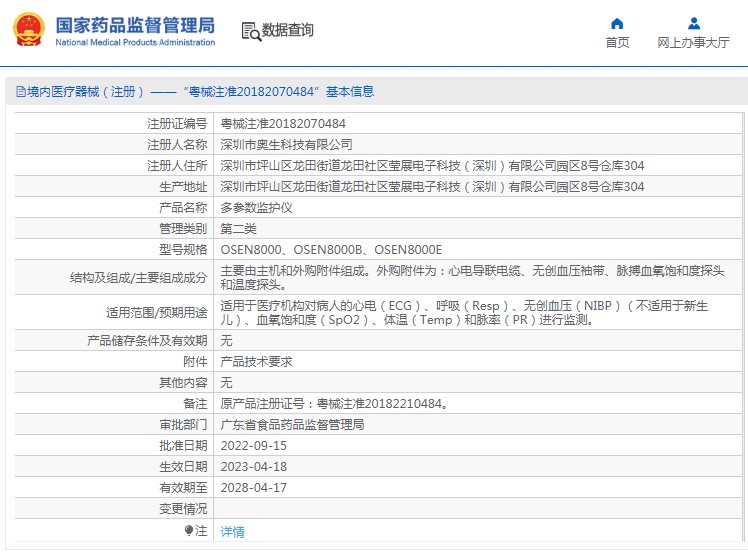Click model spec OSEN8000、OSEN8000B、OSEN8000E
Screen dimensions: 748x553
331,250
